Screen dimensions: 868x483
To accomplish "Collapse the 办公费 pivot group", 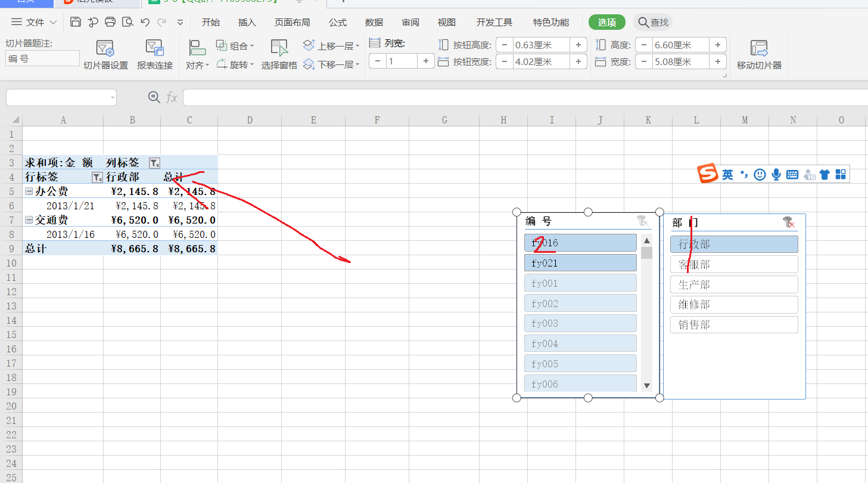I will tap(29, 191).
